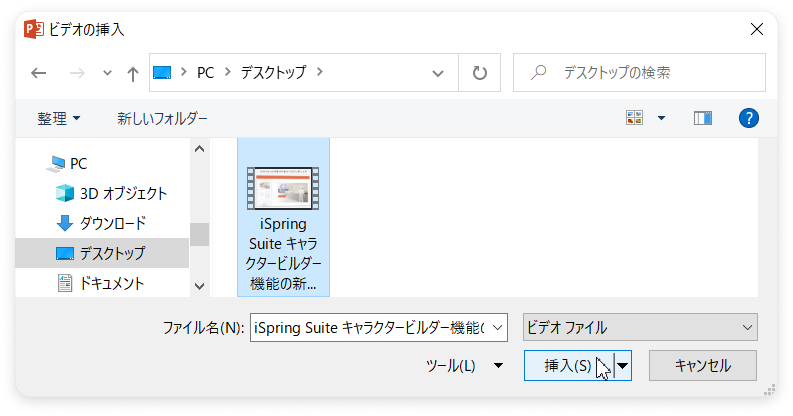This screenshot has width=793, height=416.
Task: Focus the デスクトップの検索 search box
Action: (x=639, y=73)
